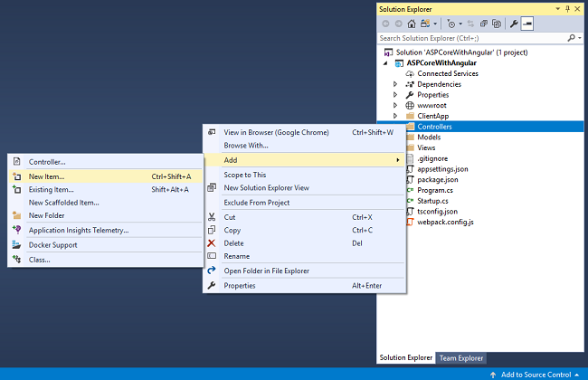588x380 pixels.
Task: Select the ASPCoreWithAngular project
Action: (441, 63)
